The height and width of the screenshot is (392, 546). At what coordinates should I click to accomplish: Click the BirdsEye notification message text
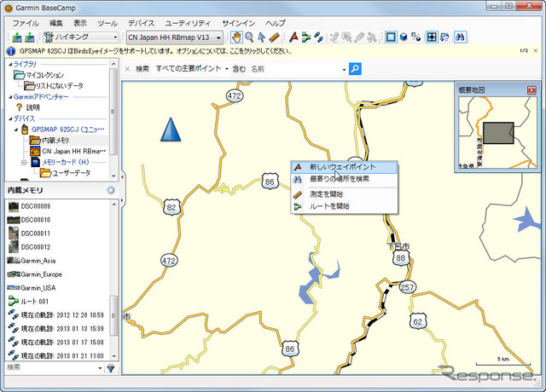(155, 51)
